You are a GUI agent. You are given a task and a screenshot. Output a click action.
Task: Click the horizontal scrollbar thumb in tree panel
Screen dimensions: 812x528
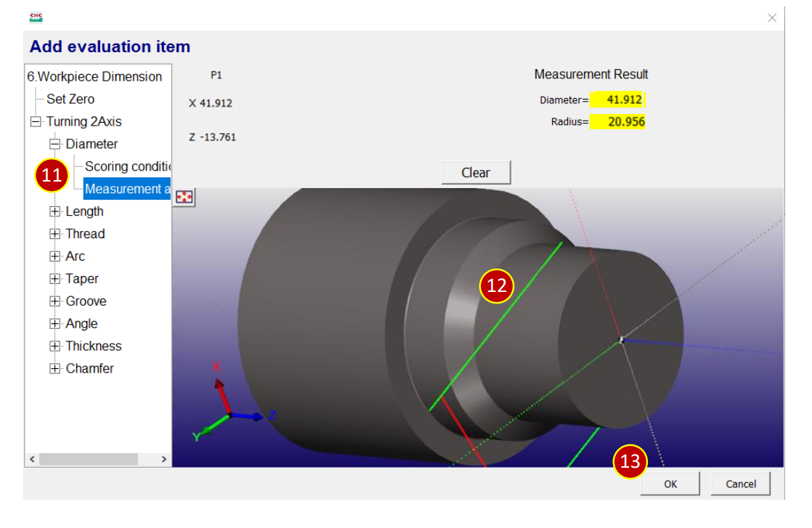(x=89, y=459)
